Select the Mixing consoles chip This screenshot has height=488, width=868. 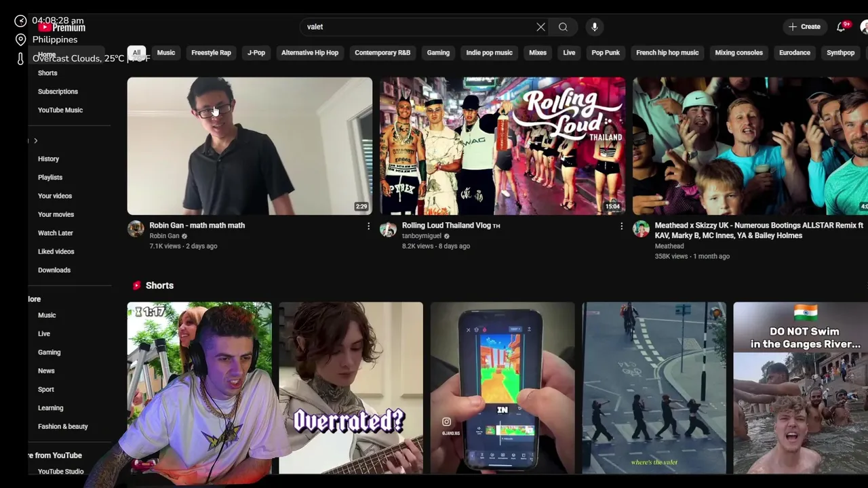[738, 53]
